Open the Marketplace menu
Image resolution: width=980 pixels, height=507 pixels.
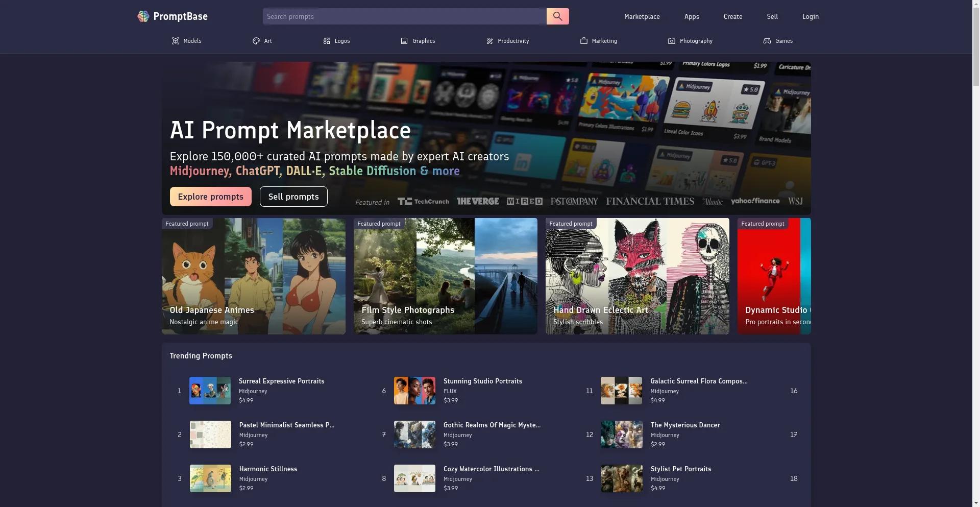click(x=642, y=16)
